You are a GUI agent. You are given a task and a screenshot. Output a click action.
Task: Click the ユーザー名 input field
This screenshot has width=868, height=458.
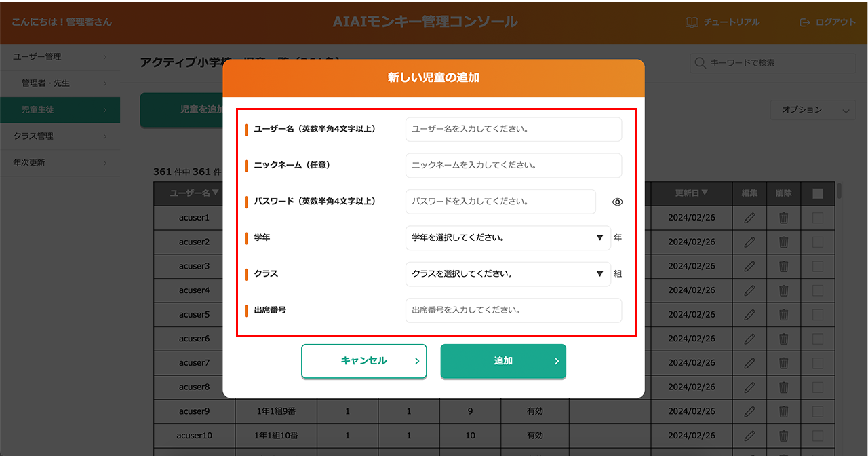pyautogui.click(x=513, y=129)
